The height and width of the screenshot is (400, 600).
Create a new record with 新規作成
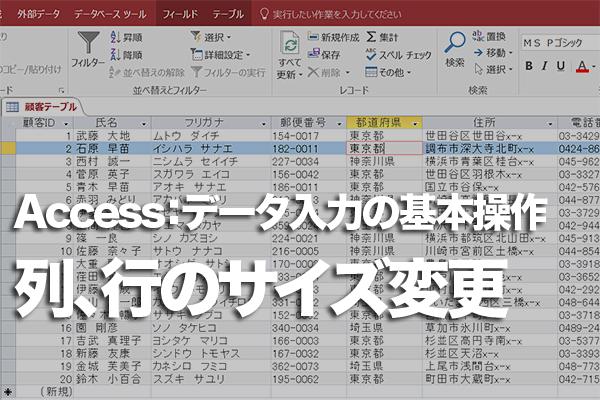click(334, 37)
